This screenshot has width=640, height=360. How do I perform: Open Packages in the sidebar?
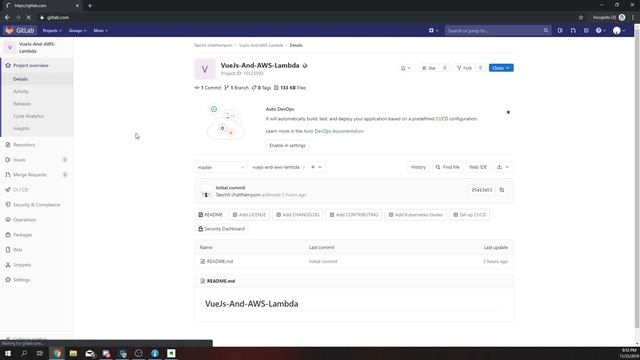pyautogui.click(x=22, y=235)
